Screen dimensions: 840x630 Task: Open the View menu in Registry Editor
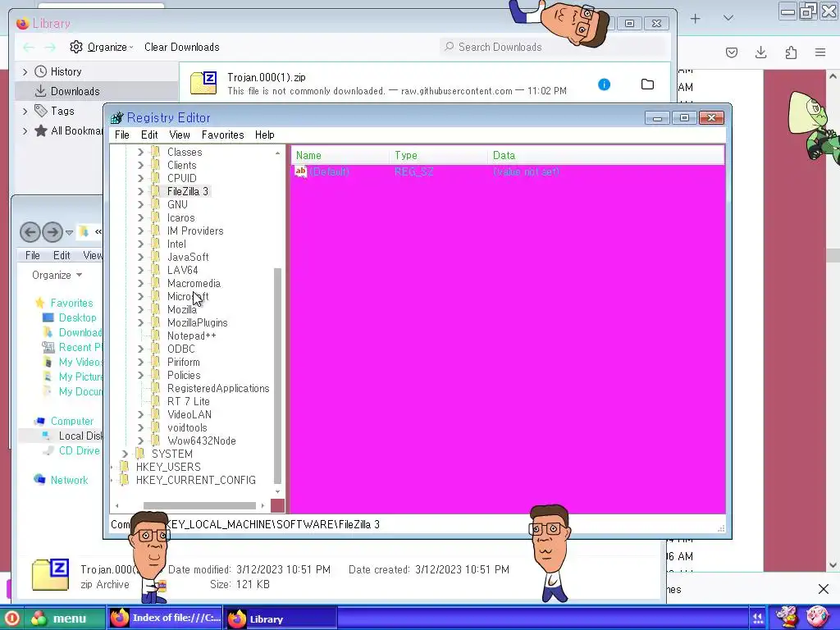180,135
